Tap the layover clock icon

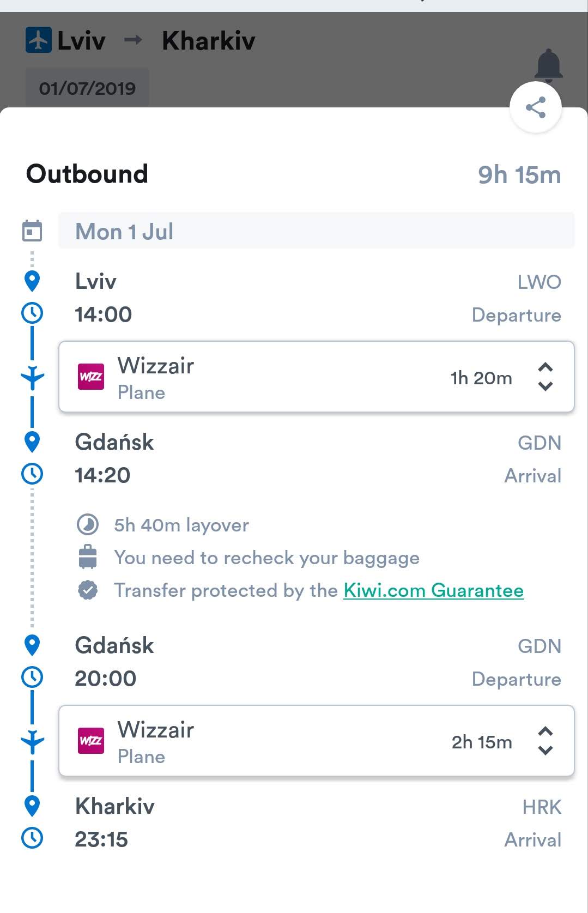point(88,525)
